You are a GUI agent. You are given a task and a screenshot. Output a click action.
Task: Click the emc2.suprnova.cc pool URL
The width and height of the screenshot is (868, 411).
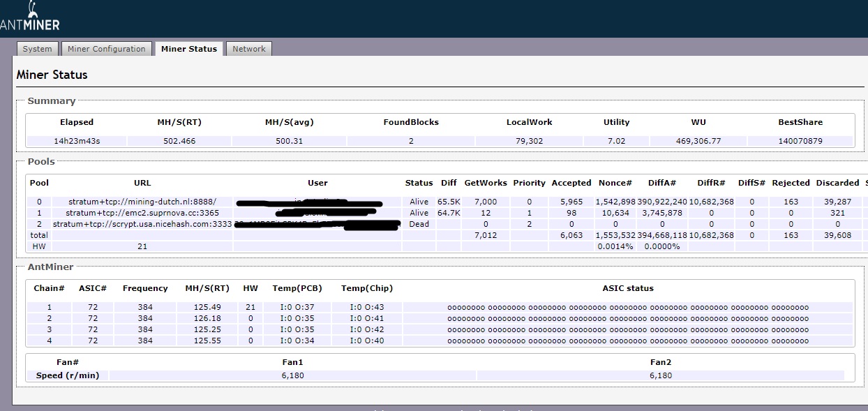tap(142, 213)
